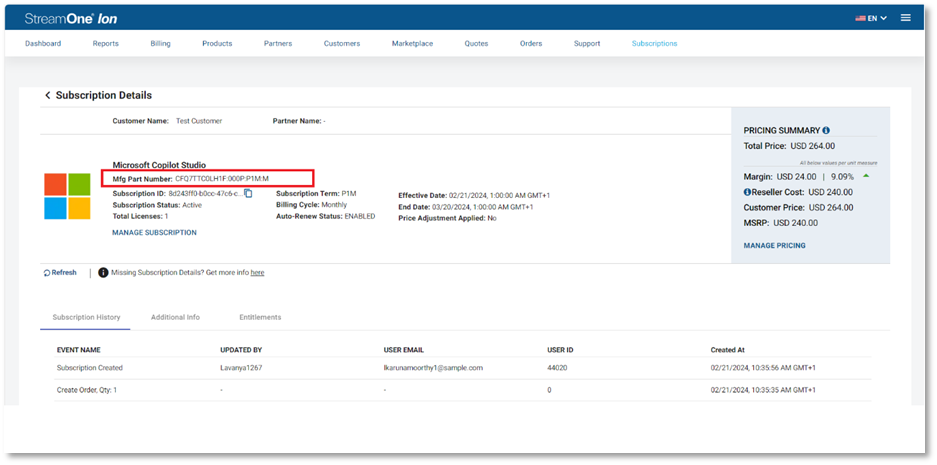The width and height of the screenshot is (937, 465).
Task: Click the Created At column header
Action: tap(727, 350)
